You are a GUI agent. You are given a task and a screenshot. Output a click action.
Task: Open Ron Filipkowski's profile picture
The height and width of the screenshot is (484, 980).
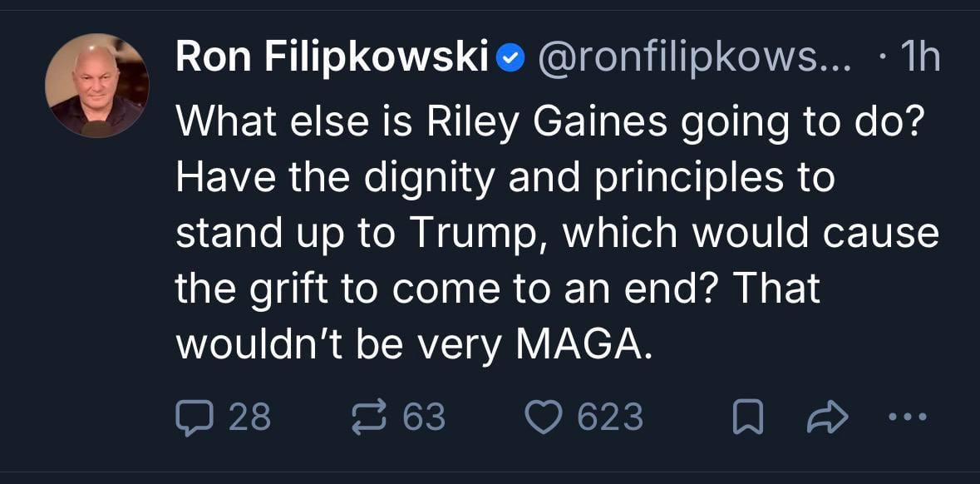(97, 86)
